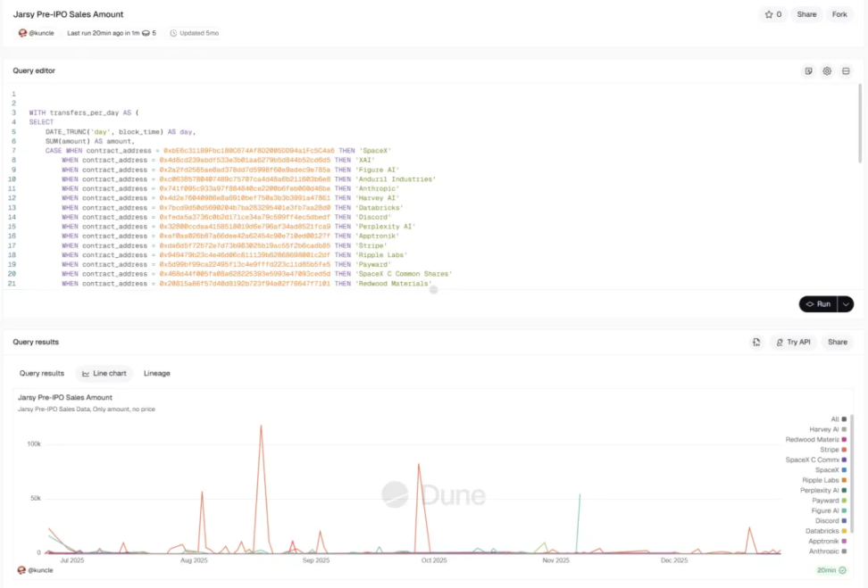Click the green 20min freshness badge

coord(830,570)
